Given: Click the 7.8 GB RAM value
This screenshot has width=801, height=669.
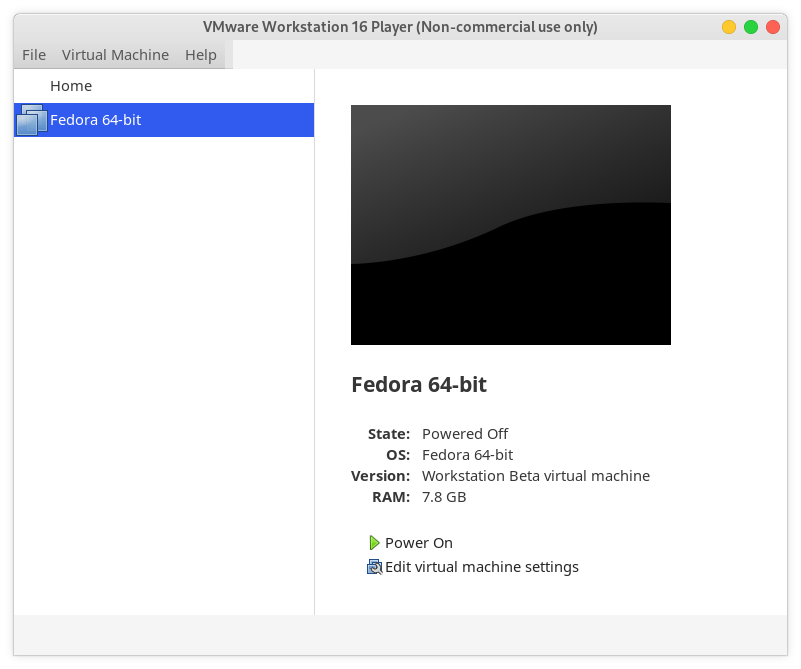Looking at the screenshot, I should 444,497.
